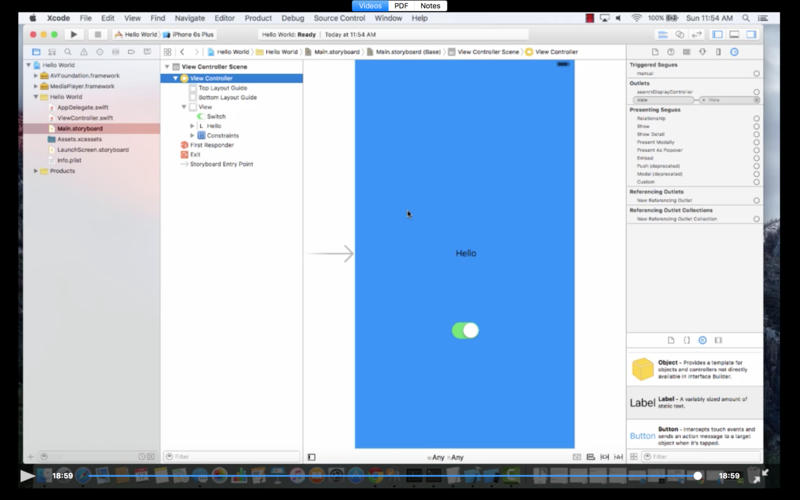800x500 pixels.
Task: Show the File Template library icon
Action: 671,340
